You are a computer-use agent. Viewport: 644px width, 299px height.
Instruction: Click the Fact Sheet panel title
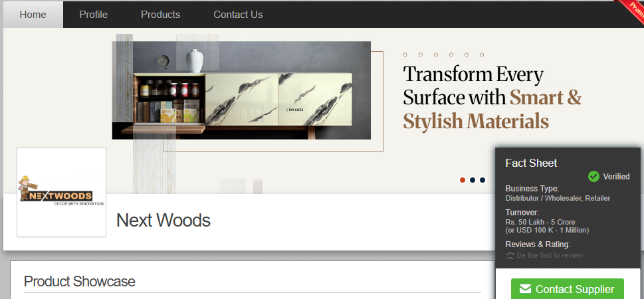tap(531, 163)
